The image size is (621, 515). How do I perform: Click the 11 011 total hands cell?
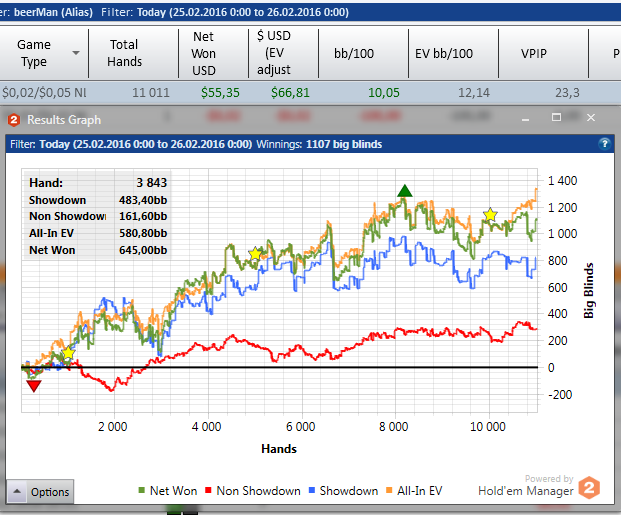(x=150, y=93)
